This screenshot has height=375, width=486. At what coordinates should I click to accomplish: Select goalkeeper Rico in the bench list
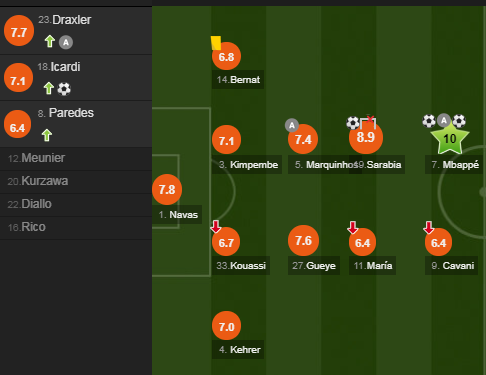76,227
